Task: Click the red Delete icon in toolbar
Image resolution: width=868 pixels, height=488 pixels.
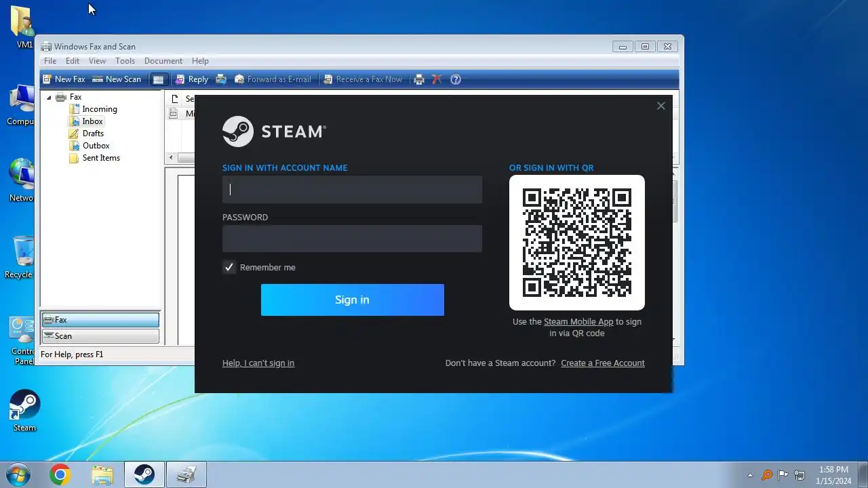Action: pos(437,79)
